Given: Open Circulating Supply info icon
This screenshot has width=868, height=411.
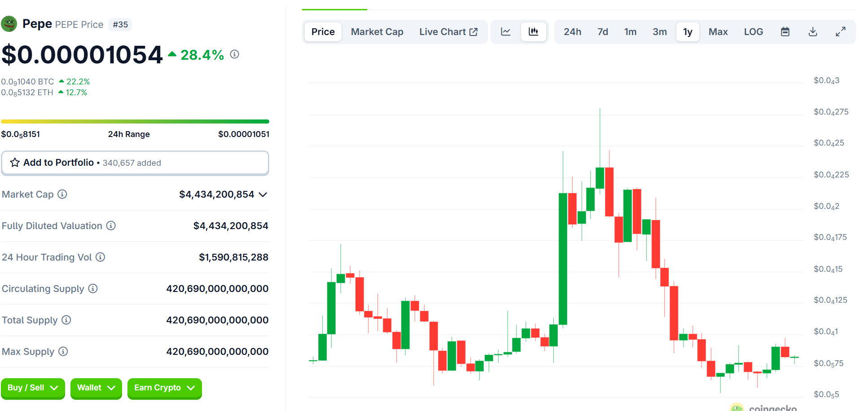Looking at the screenshot, I should tap(93, 288).
